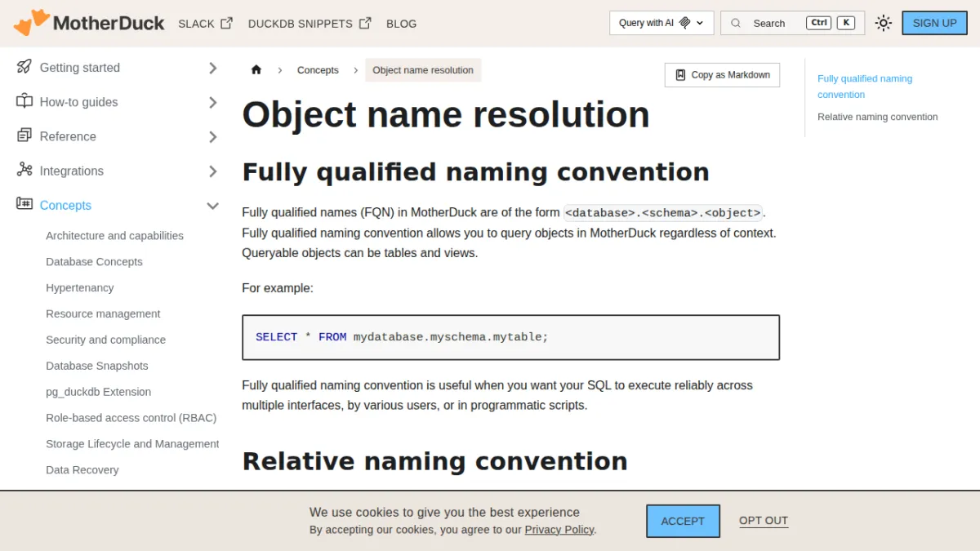Open Storage Lifecycle and Management page
This screenshot has height=551, width=980.
[x=132, y=444]
